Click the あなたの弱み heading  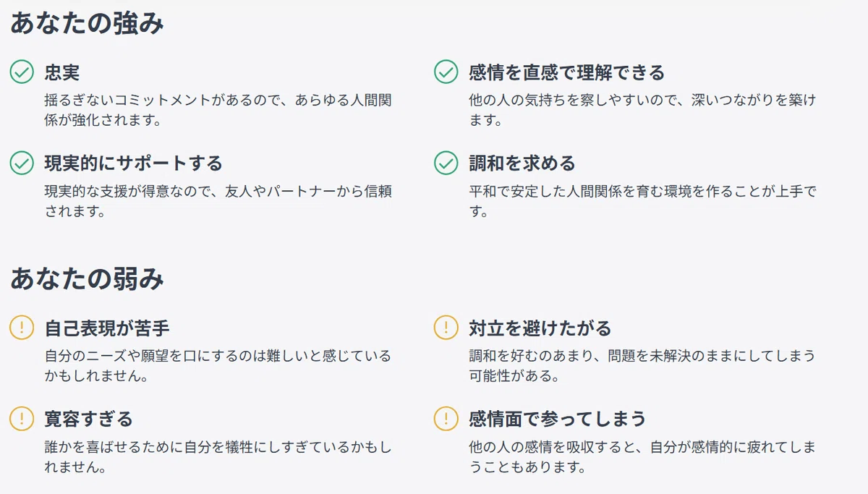pos(87,278)
